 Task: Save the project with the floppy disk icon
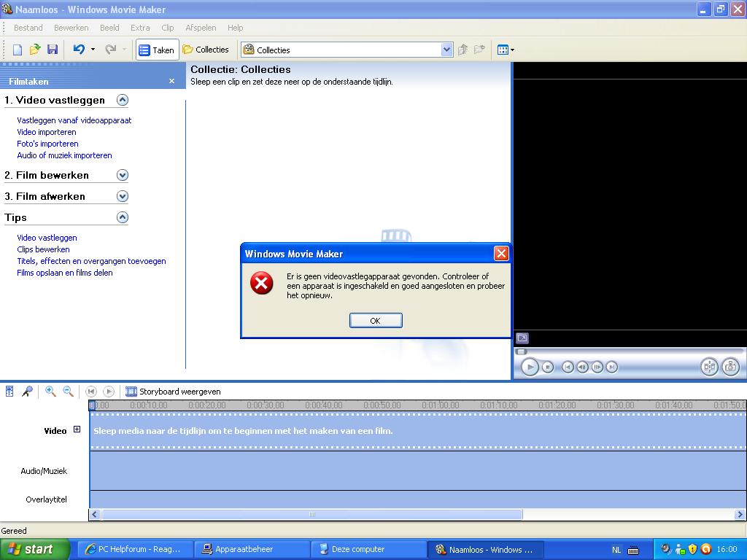coord(53,50)
